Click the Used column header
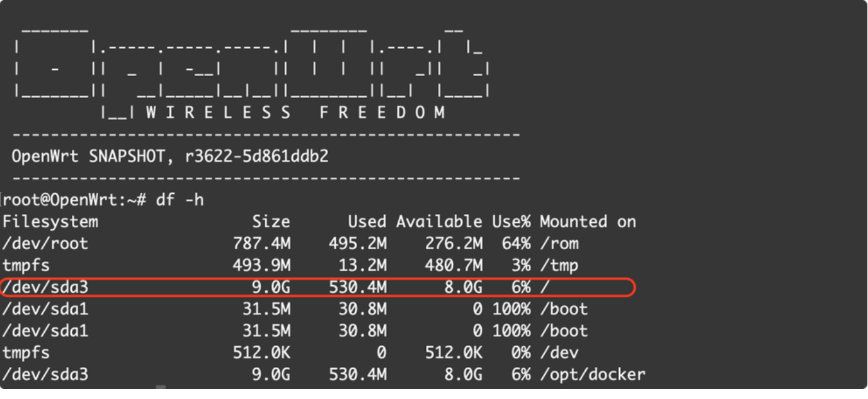Viewport: 868px width, 399px height. (367, 222)
